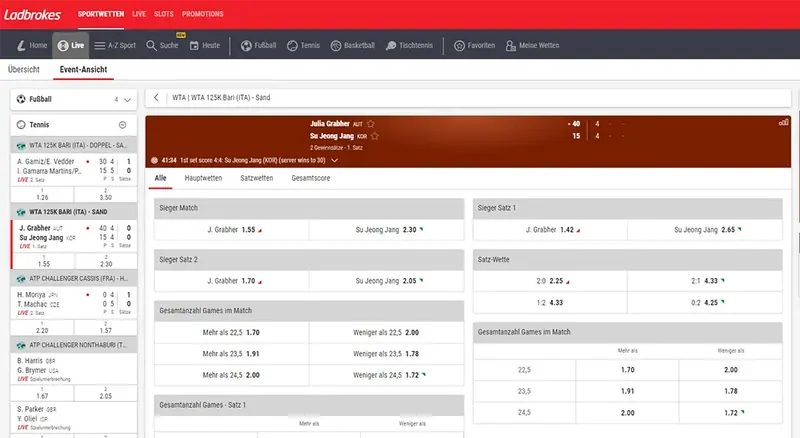Click the clock icon next to 41:34
800x438 pixels.
point(155,160)
